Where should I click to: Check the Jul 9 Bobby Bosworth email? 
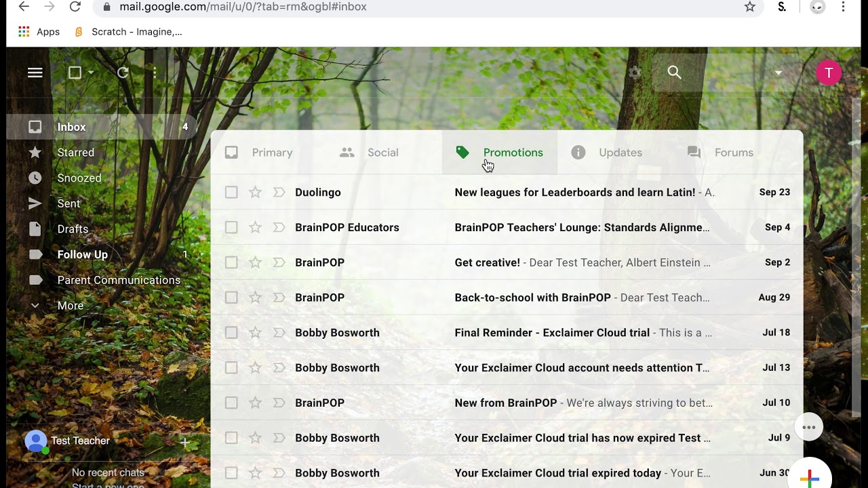coord(231,438)
